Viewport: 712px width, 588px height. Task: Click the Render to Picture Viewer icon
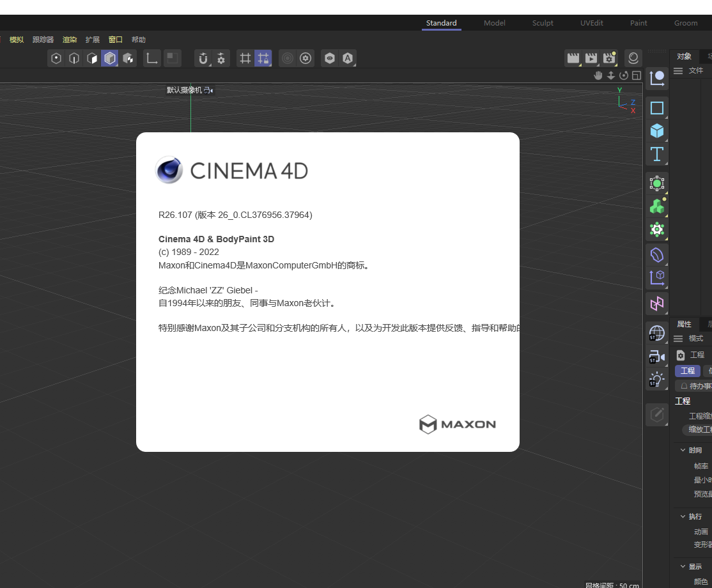click(591, 58)
